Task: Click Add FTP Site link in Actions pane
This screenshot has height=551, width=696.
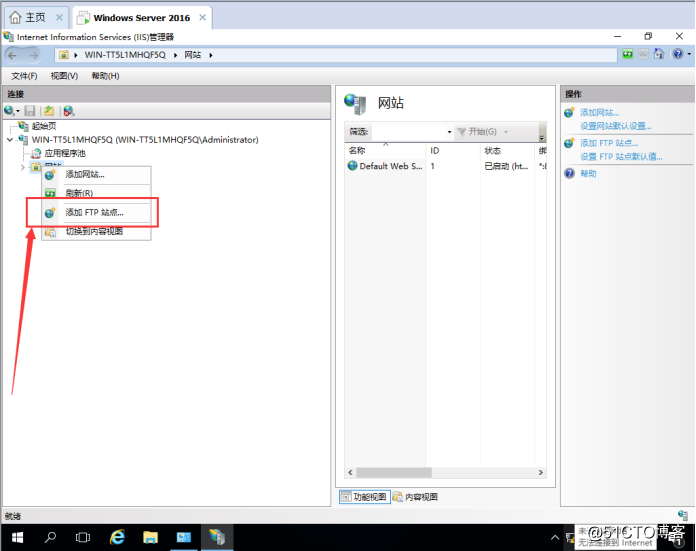Action: (609, 143)
